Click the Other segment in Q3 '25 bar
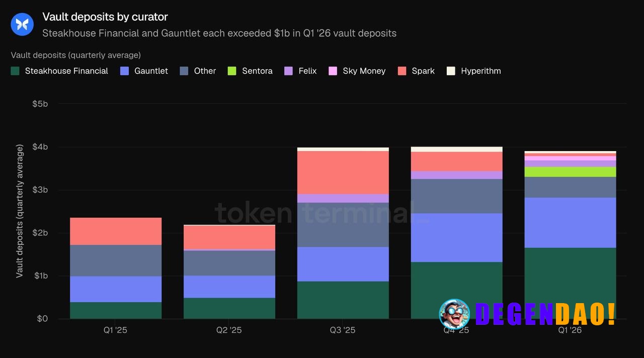644x358 pixels. 343,225
